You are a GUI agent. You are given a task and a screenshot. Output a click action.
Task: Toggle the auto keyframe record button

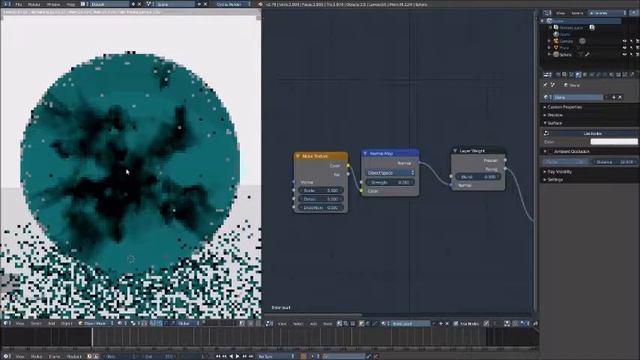pos(303,356)
